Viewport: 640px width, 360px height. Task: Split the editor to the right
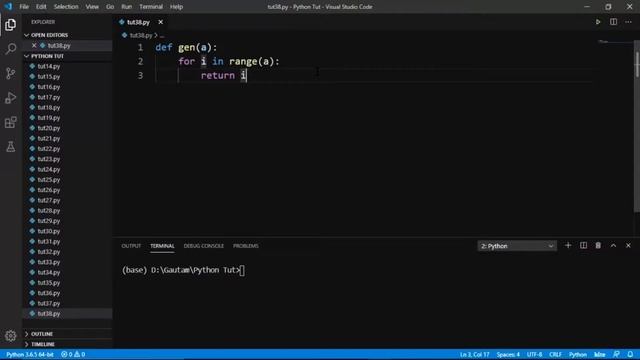[613, 22]
